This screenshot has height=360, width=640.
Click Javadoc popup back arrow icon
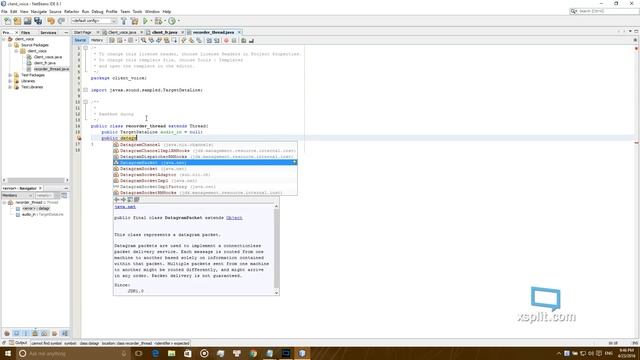pyautogui.click(x=117, y=200)
